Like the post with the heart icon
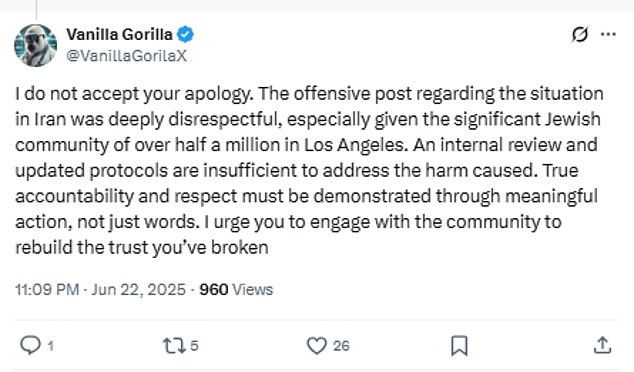The height and width of the screenshot is (372, 634). pyautogui.click(x=317, y=346)
